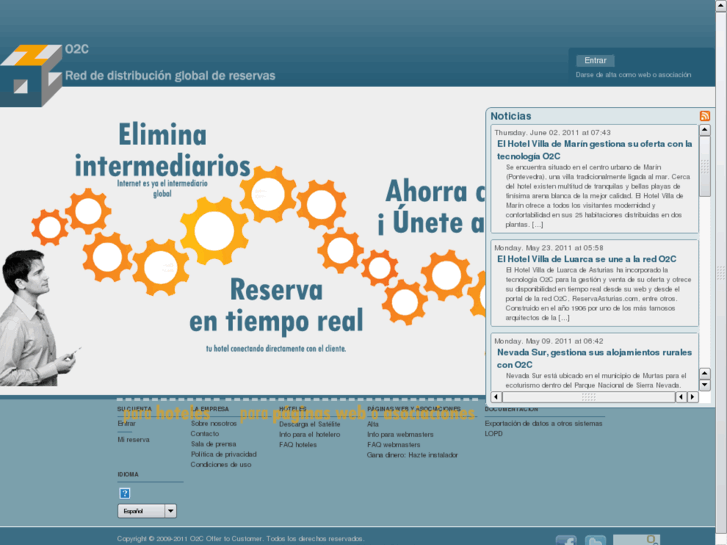Open 'FAQ hoteles' footer link
The height and width of the screenshot is (545, 727).
coord(298,445)
